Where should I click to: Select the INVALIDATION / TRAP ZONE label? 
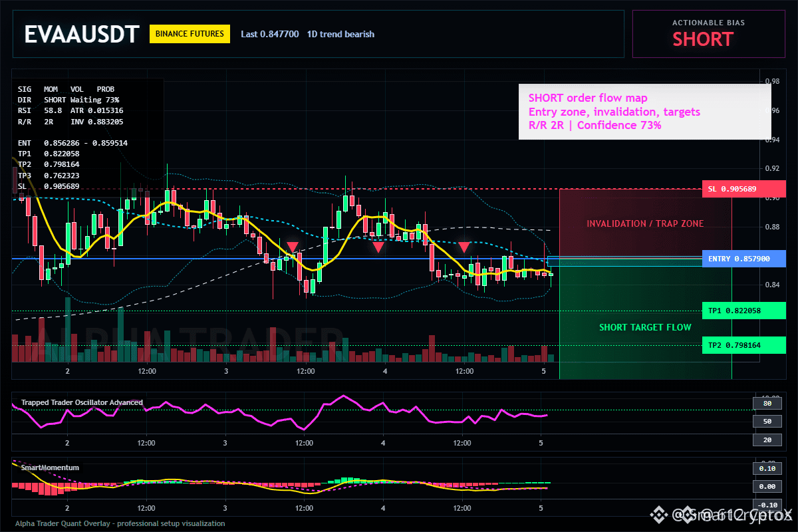645,223
